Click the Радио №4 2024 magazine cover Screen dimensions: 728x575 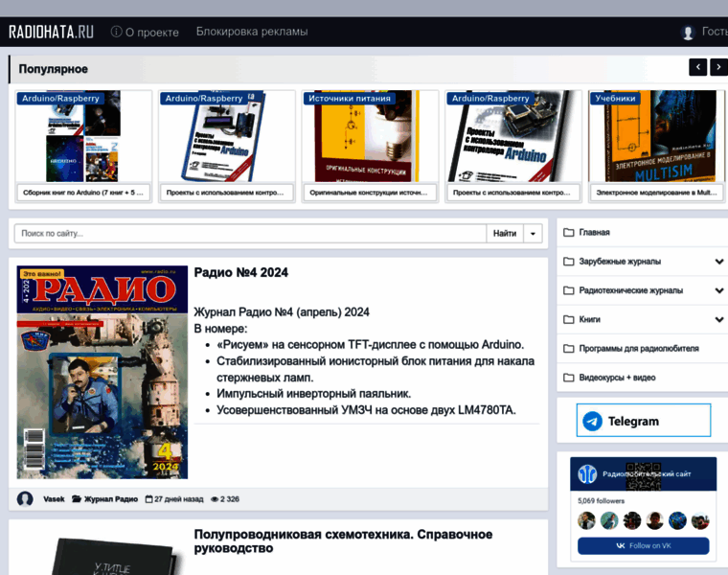point(102,372)
